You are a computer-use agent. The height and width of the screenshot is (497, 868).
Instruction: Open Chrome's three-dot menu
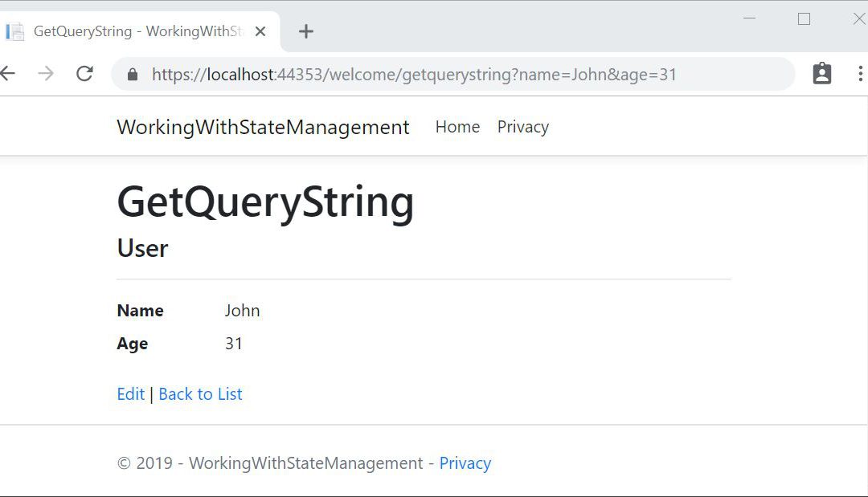tap(860, 74)
